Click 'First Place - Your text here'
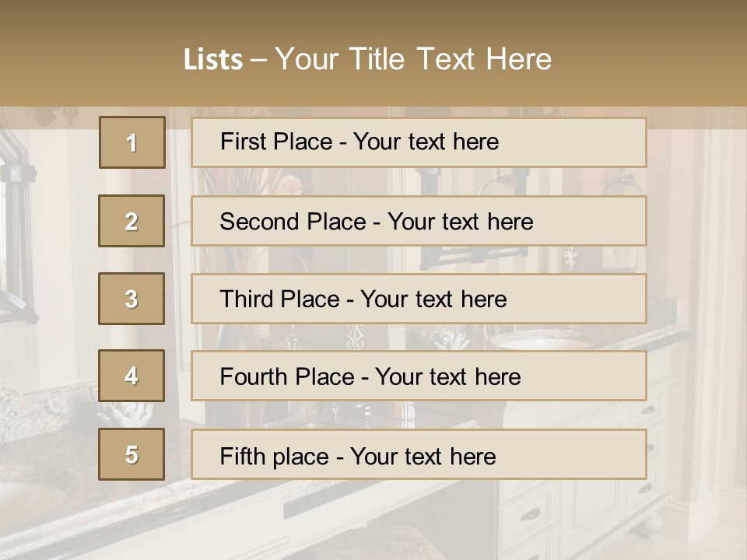Screen dimensions: 747x560 click(419, 142)
